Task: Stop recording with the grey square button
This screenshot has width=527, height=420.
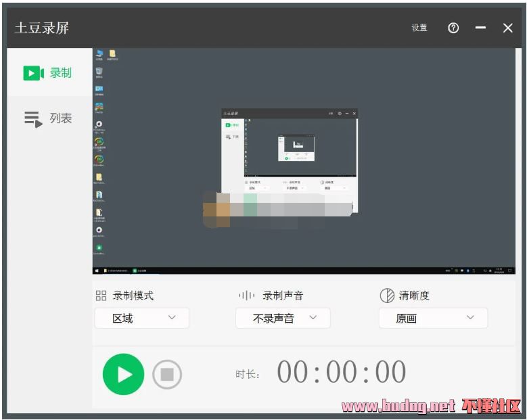Action: point(167,374)
